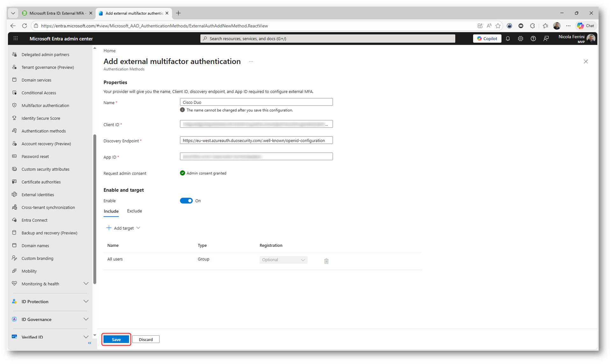Open the settings gear in header
Viewport: 612px width, 364px height.
tap(520, 38)
